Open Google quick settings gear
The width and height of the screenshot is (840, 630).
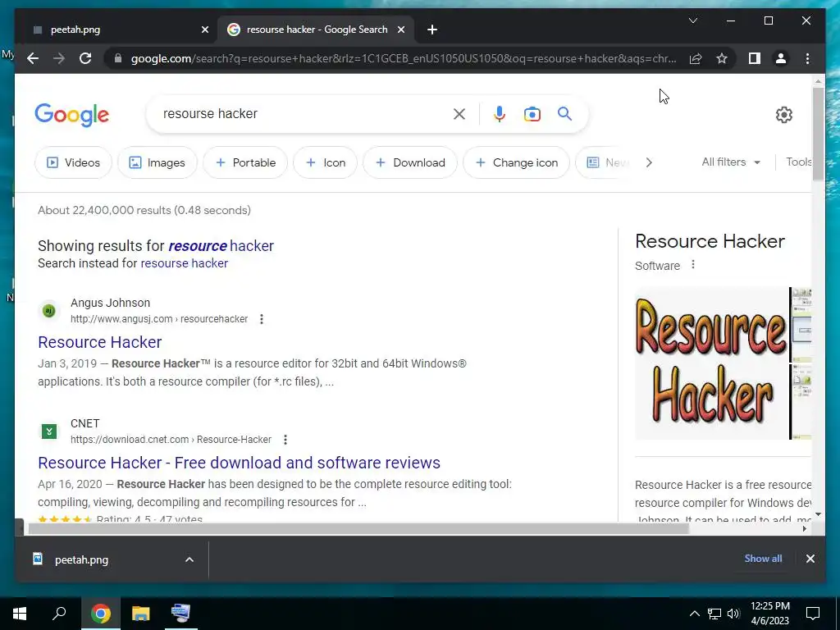click(x=783, y=115)
